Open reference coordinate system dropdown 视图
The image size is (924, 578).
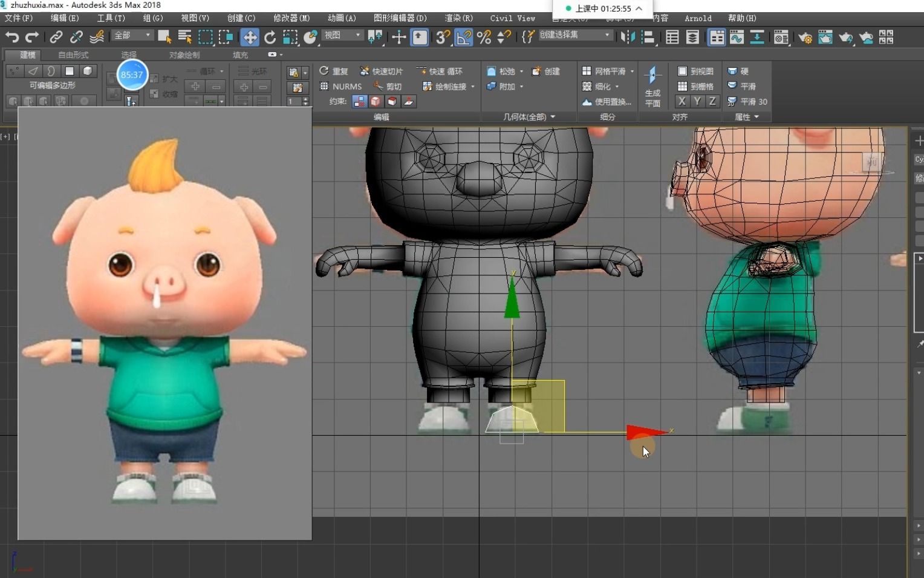pyautogui.click(x=342, y=36)
